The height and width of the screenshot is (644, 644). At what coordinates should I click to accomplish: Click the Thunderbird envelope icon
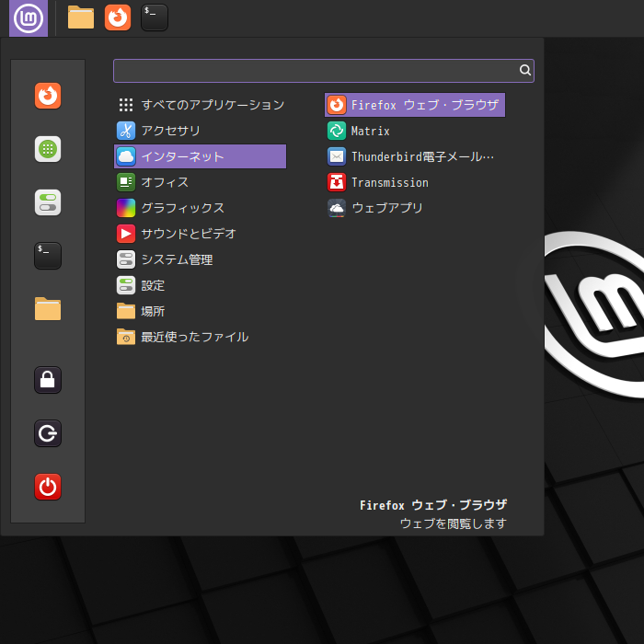tap(337, 156)
